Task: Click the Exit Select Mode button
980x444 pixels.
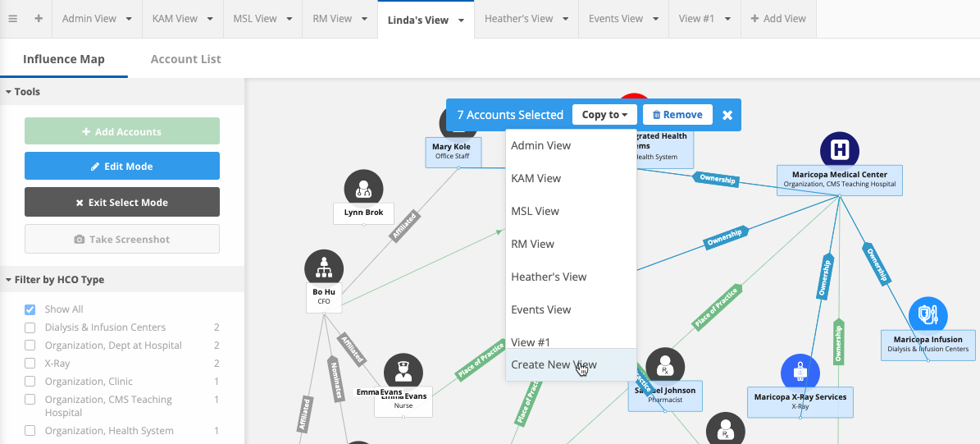Action: 122,202
